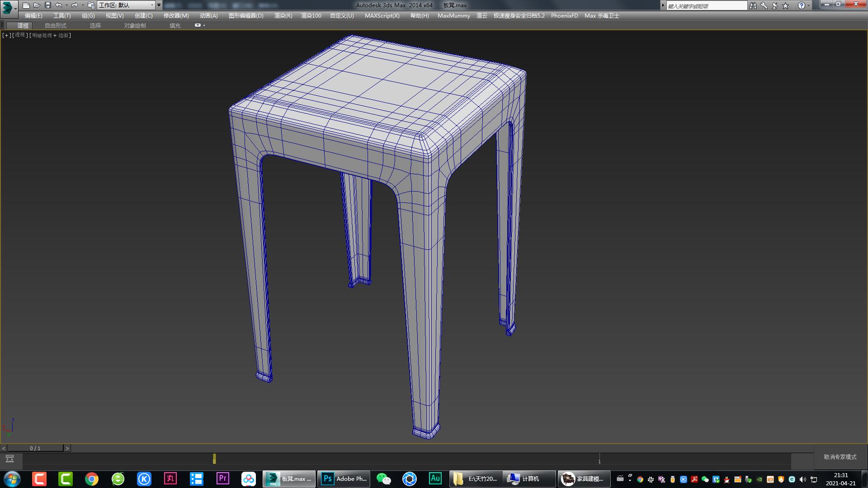868x488 pixels.
Task: Click the Open File icon in the toolbar
Action: pyautogui.click(x=37, y=5)
